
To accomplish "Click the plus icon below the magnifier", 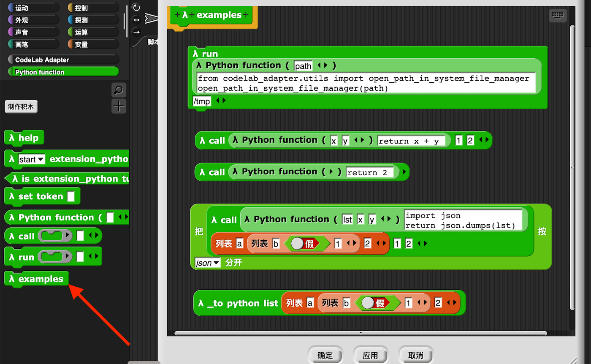I will point(119,106).
